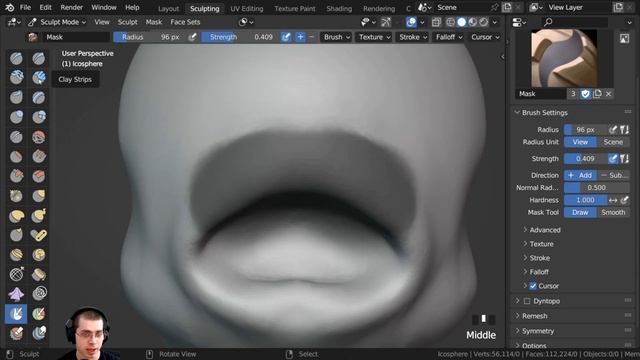Open the Brush header dropdown
Viewport: 640px width, 360px height.
[x=336, y=37]
